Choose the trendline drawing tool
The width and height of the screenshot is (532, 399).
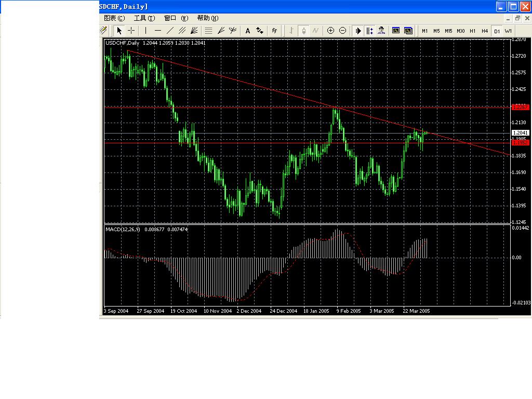pos(170,31)
